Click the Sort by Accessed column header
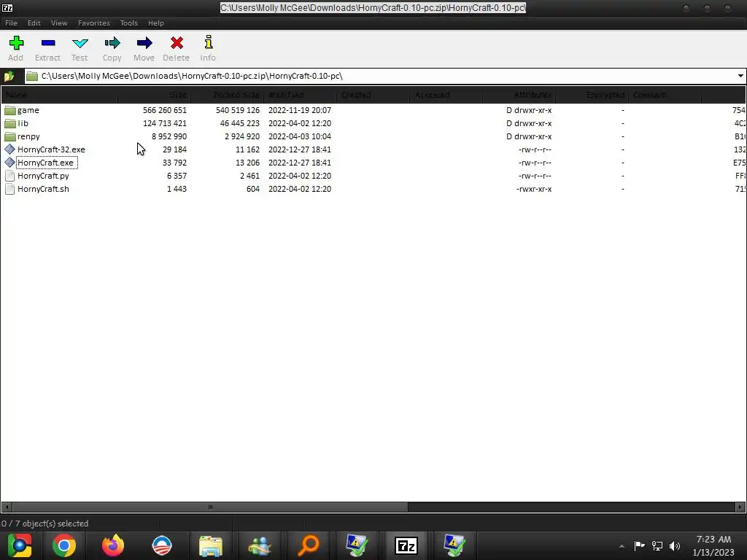 click(x=446, y=96)
